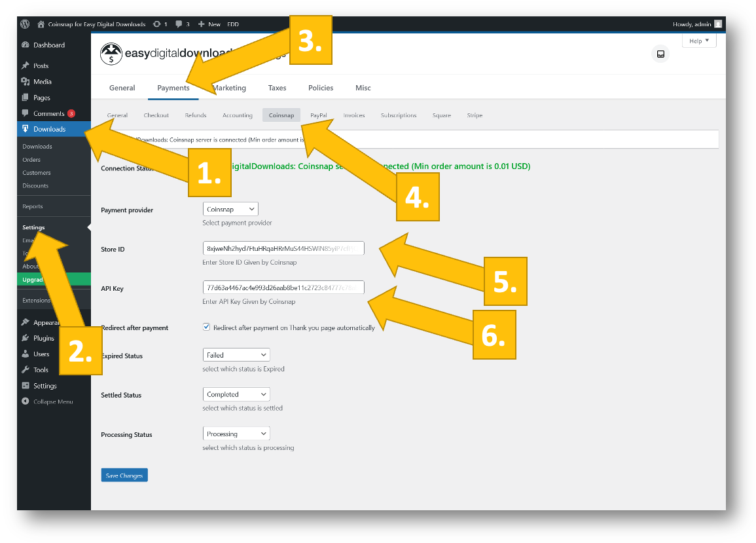
Task: Open the PayPal sub-tab
Action: tap(319, 115)
